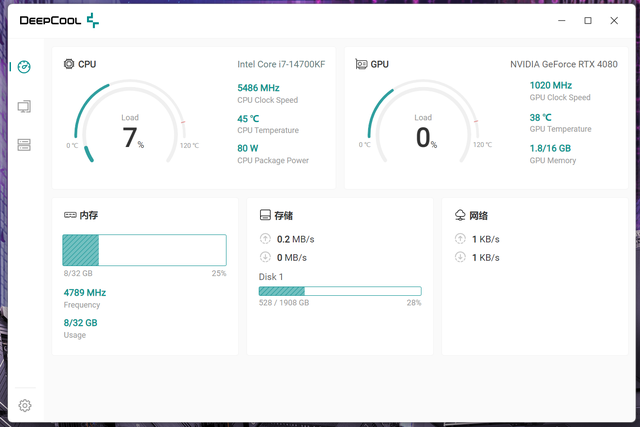The width and height of the screenshot is (640, 427).
Task: Click the Disk 1 usage bar
Action: pyautogui.click(x=340, y=291)
